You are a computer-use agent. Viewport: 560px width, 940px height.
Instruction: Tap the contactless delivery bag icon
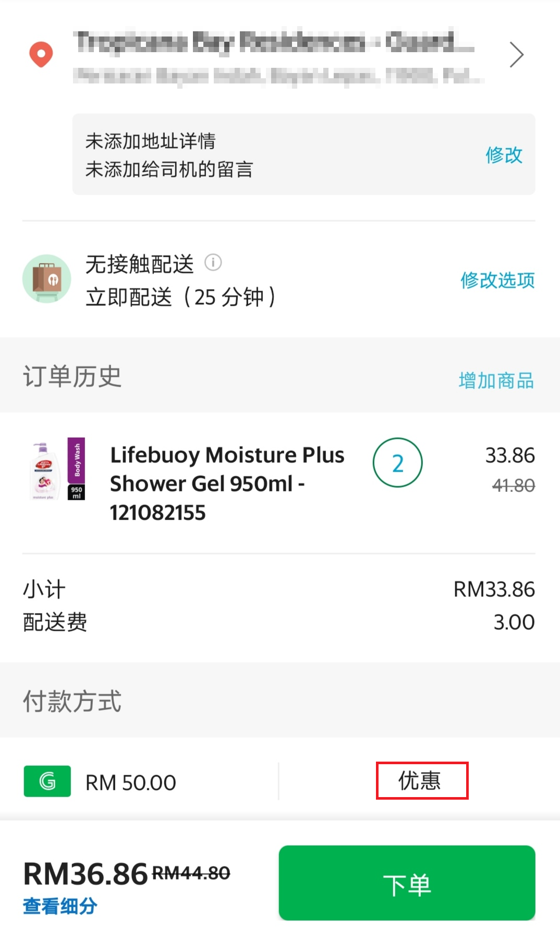pos(47,279)
